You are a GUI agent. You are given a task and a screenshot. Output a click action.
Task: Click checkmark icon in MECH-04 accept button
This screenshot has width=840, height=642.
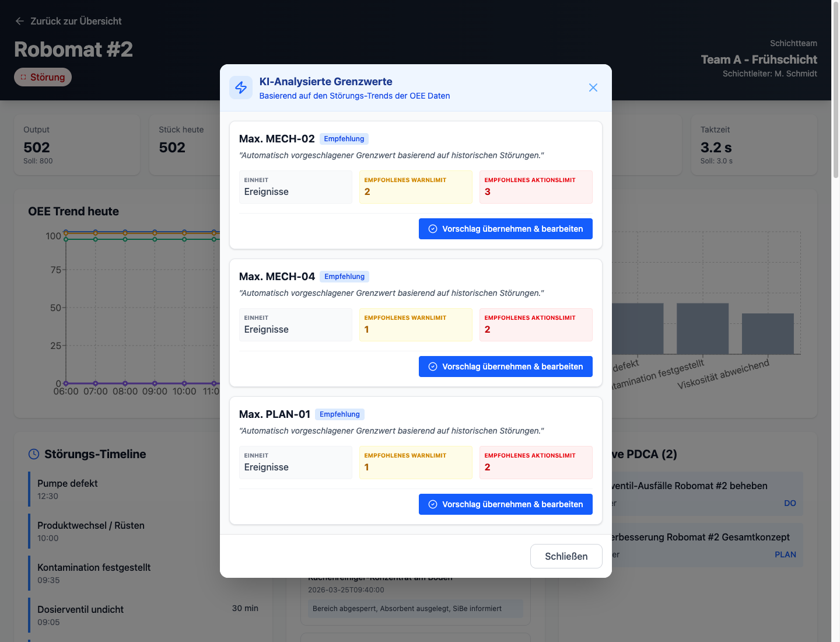(x=433, y=367)
